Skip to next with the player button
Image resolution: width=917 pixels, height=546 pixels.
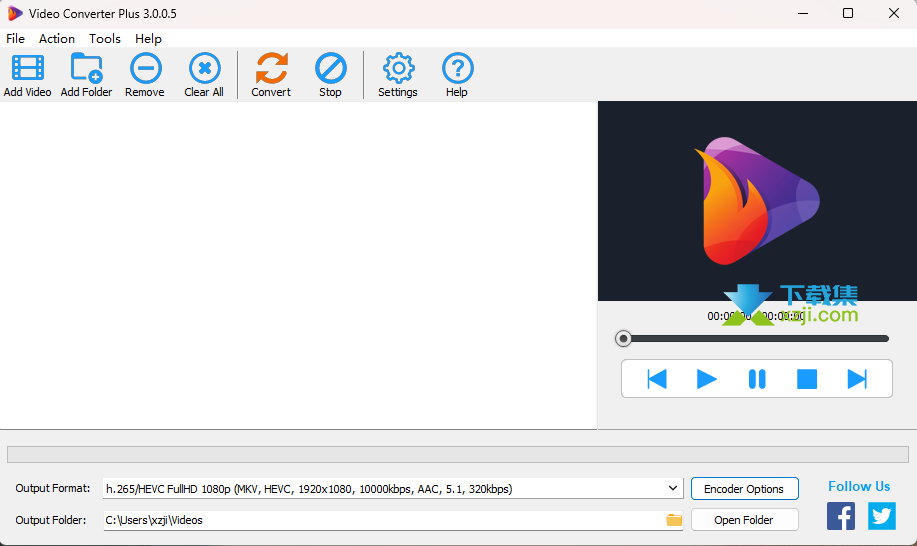click(857, 379)
